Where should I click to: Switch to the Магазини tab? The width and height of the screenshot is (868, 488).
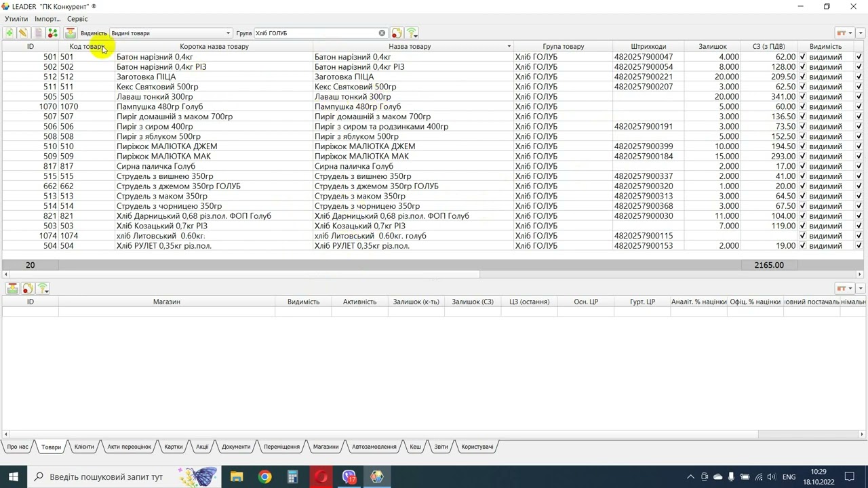point(325,447)
